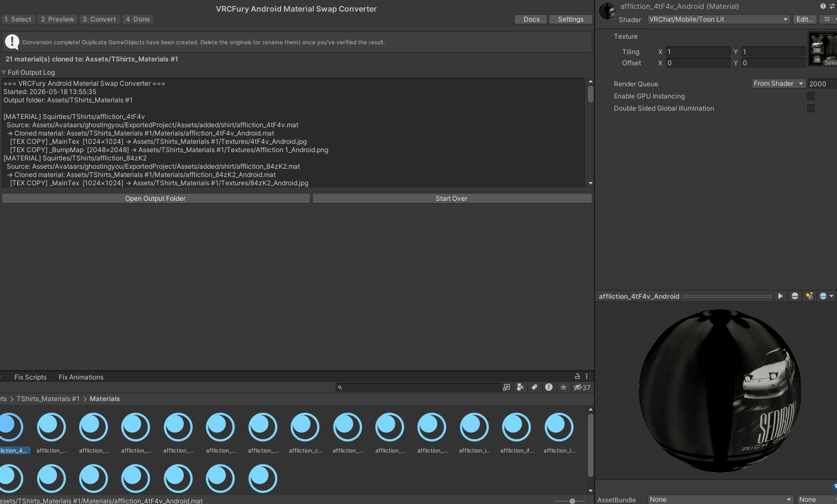The image size is (837, 504).
Task: Click TShirts_Materials #1 breadcrumb
Action: click(48, 399)
